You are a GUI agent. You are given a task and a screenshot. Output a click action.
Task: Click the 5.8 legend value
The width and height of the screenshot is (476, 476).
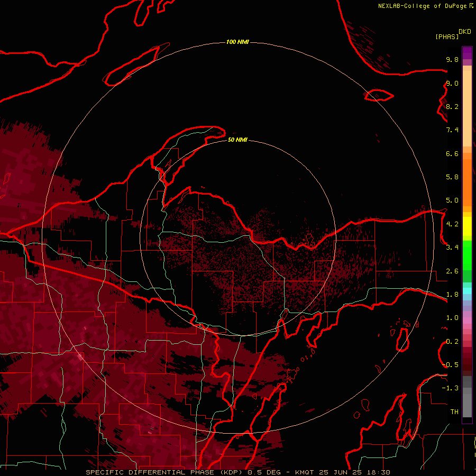click(452, 177)
